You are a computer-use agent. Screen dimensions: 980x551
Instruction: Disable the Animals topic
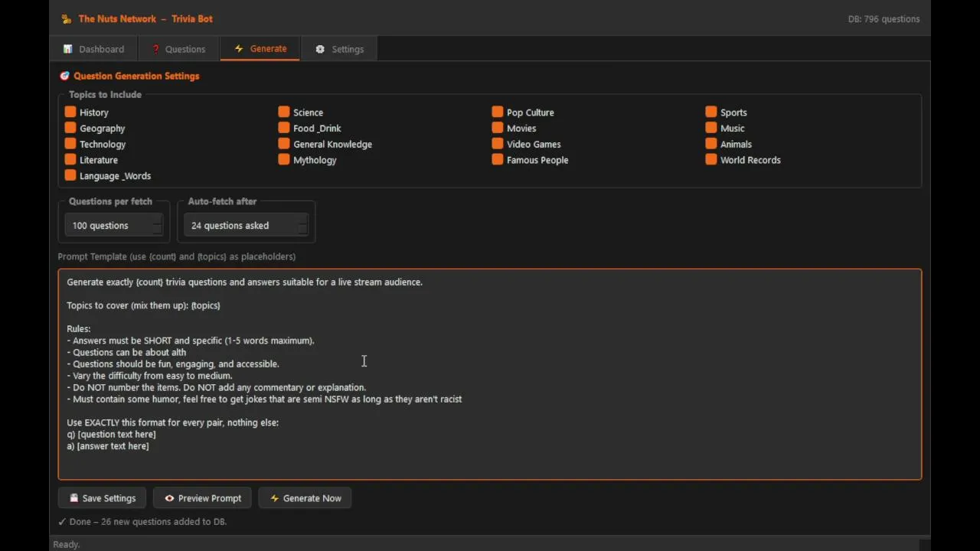[711, 144]
